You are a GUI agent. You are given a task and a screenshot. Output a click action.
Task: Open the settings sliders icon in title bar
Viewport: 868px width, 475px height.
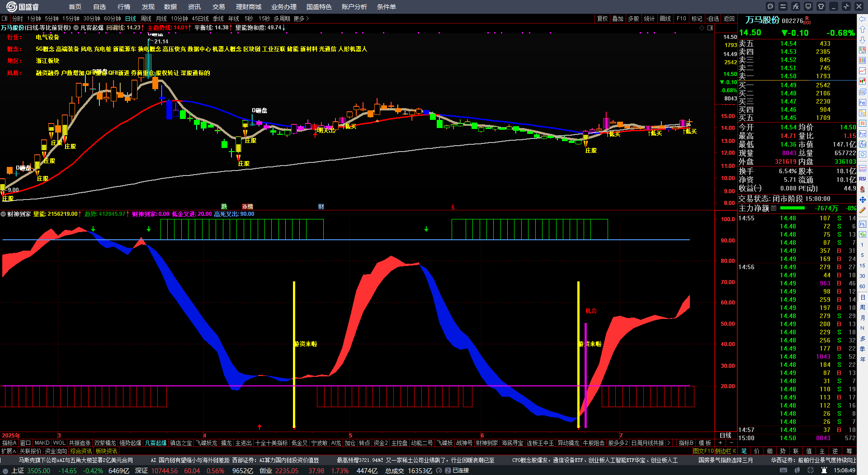click(783, 6)
